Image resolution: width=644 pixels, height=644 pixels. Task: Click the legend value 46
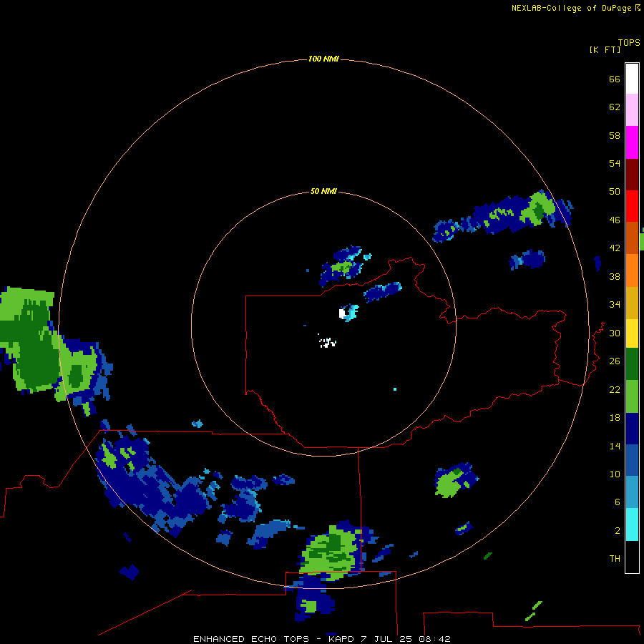tap(615, 220)
